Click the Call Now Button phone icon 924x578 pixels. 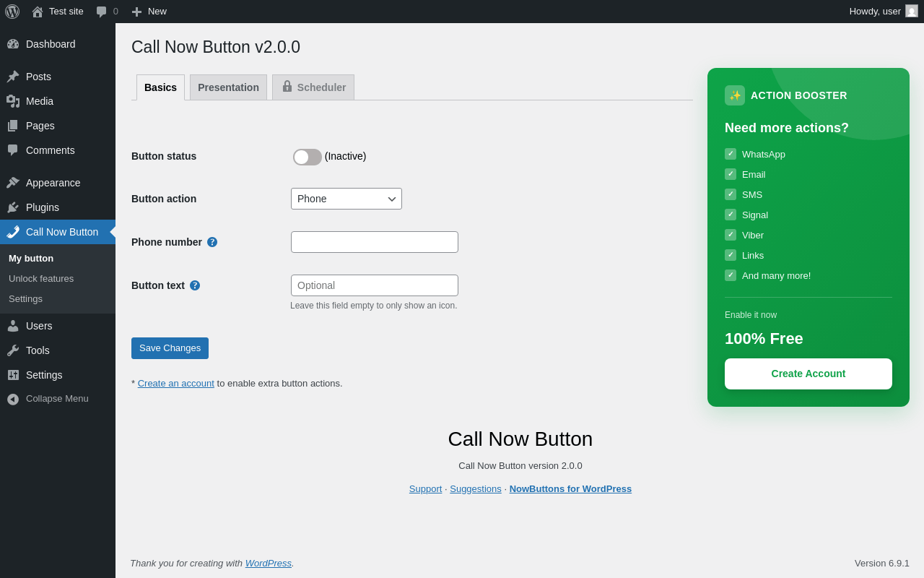pyautogui.click(x=13, y=232)
